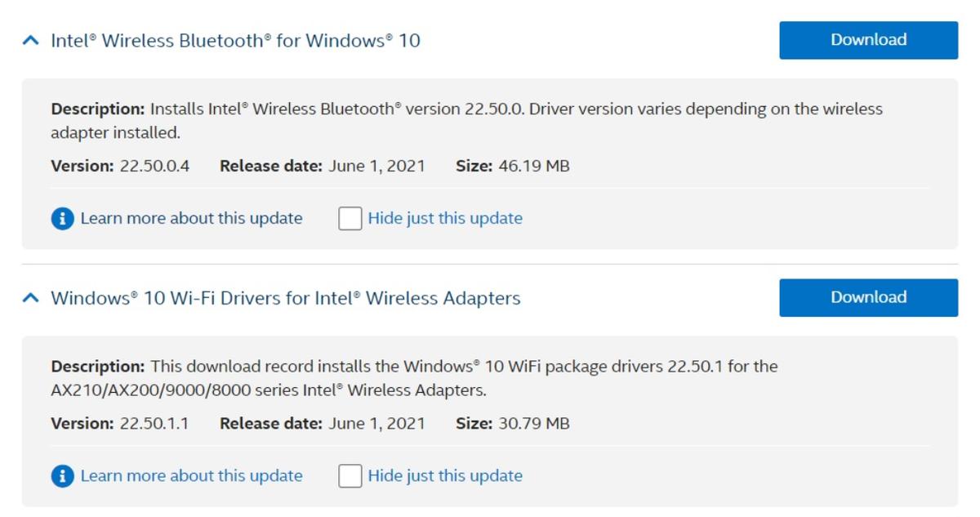This screenshot has width=980, height=517.
Task: Check the hide box for Wi-Fi drivers update
Action: [x=350, y=476]
